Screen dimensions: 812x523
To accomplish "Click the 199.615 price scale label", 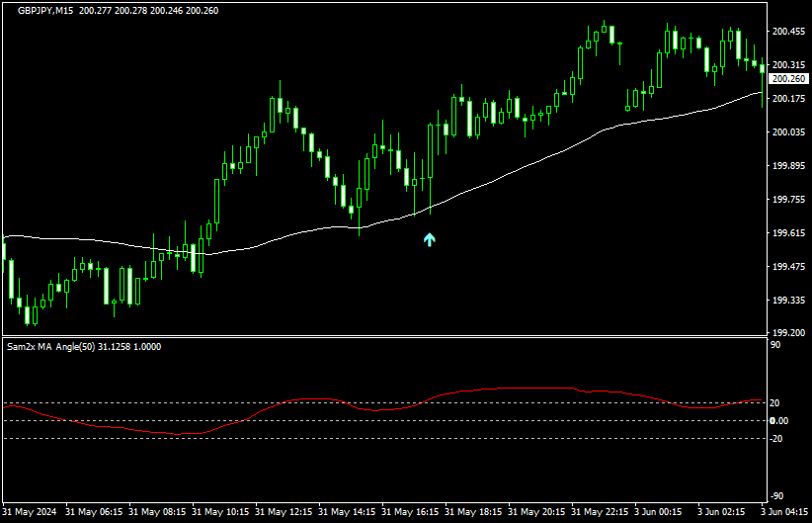I will 787,233.
